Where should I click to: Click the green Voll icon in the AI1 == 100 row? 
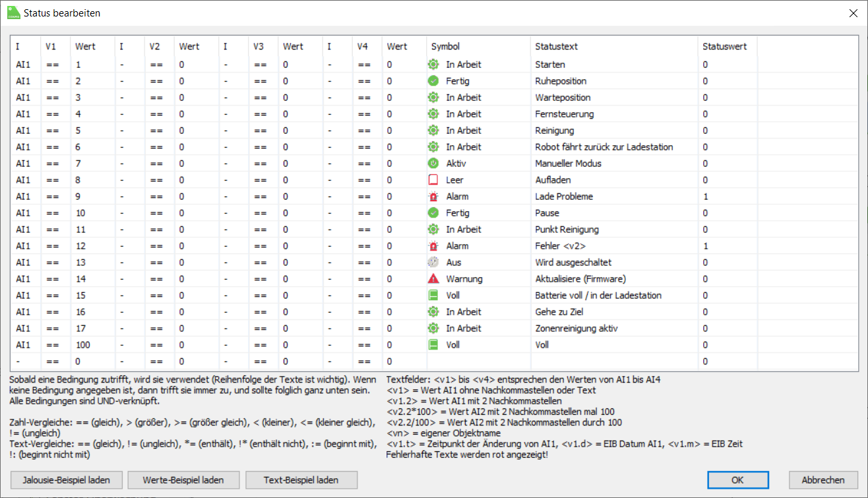point(433,345)
